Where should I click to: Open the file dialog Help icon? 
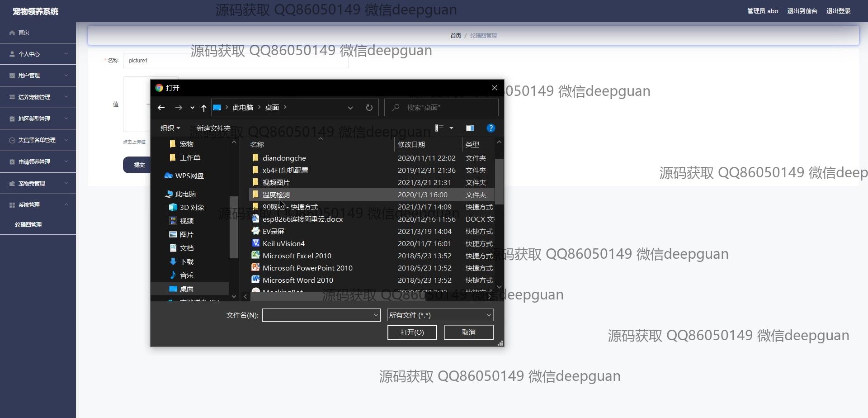coord(491,128)
